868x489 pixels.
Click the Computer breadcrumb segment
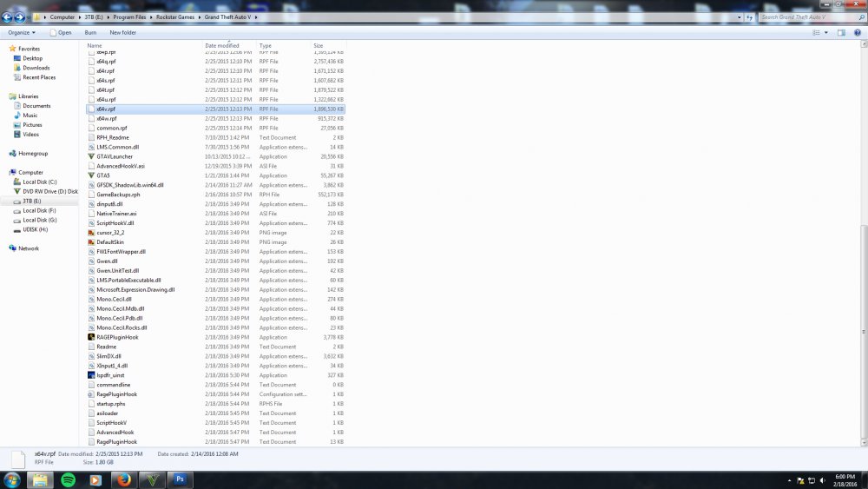click(62, 17)
